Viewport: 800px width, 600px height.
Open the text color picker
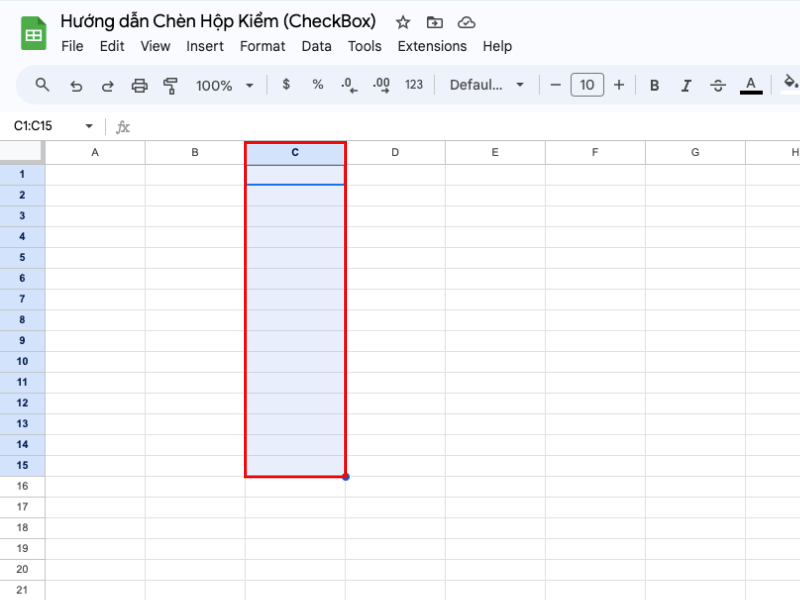pos(751,86)
